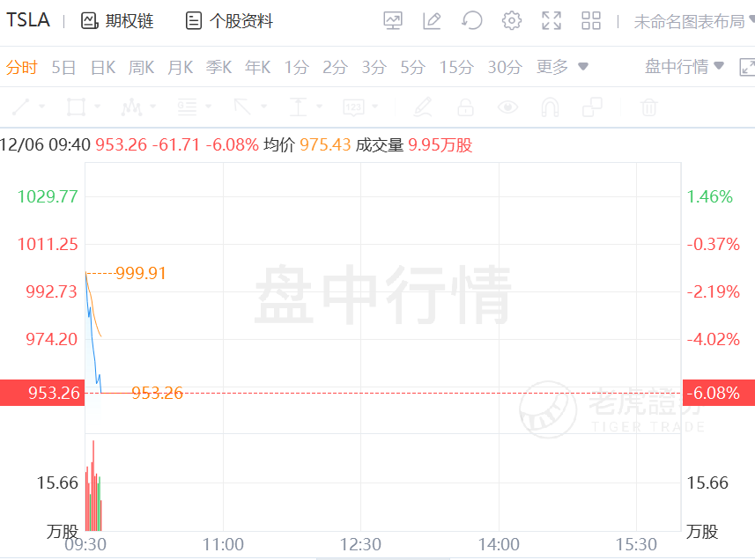Expand the line tool dropdown arrow
Viewport: 755px width, 560px height.
point(42,106)
